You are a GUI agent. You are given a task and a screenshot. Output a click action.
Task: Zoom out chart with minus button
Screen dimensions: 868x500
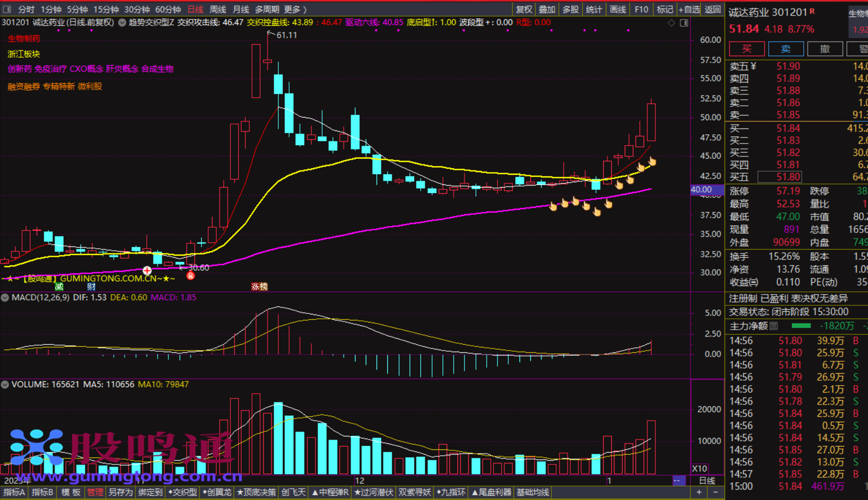click(715, 492)
